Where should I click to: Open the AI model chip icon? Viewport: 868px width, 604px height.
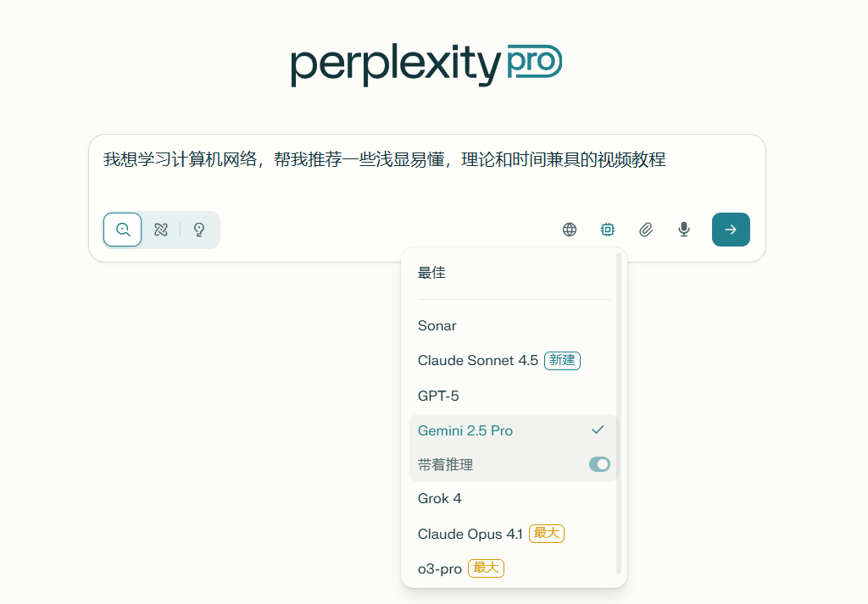point(607,229)
